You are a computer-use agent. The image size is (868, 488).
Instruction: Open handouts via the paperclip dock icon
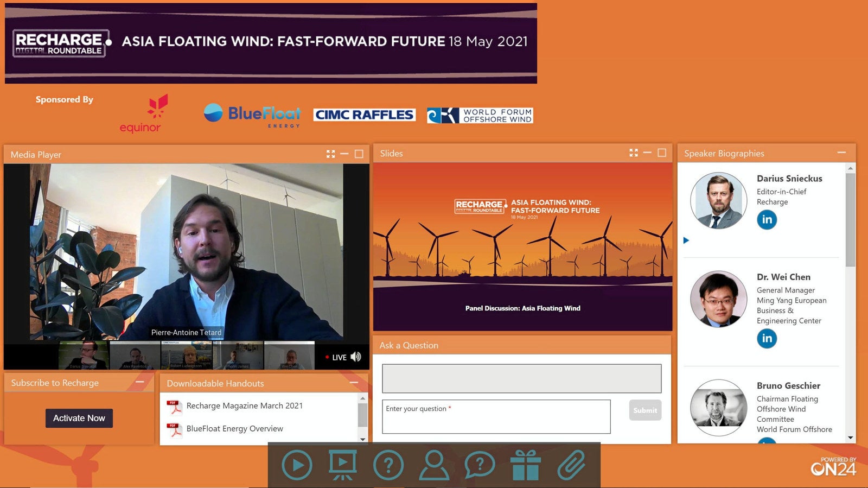point(571,465)
